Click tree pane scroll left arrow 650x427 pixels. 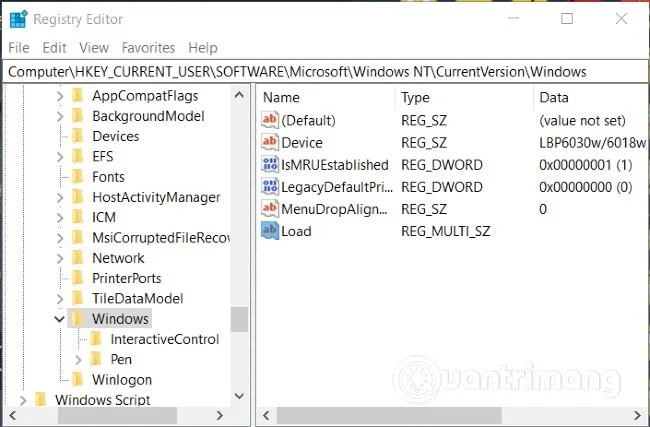[x=12, y=415]
